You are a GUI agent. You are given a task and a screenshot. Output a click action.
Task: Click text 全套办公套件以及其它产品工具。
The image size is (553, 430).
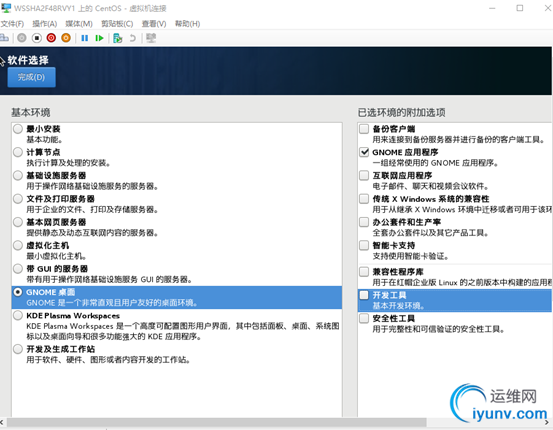431,233
